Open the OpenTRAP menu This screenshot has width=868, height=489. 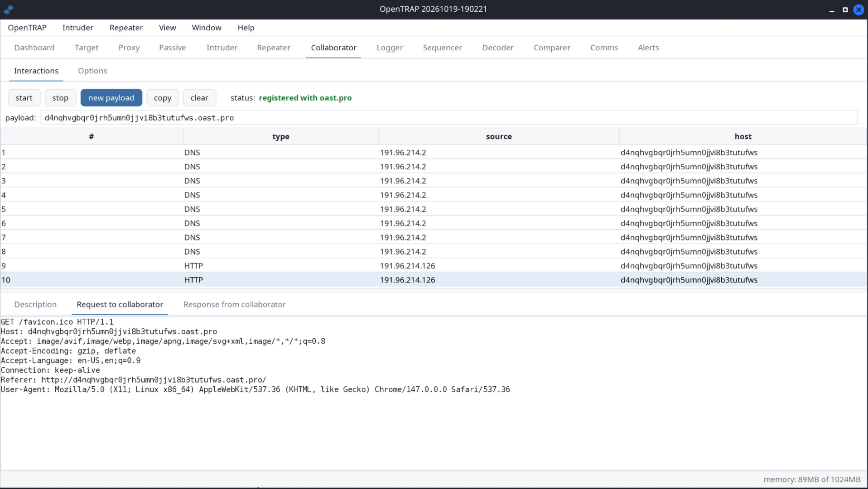[27, 28]
